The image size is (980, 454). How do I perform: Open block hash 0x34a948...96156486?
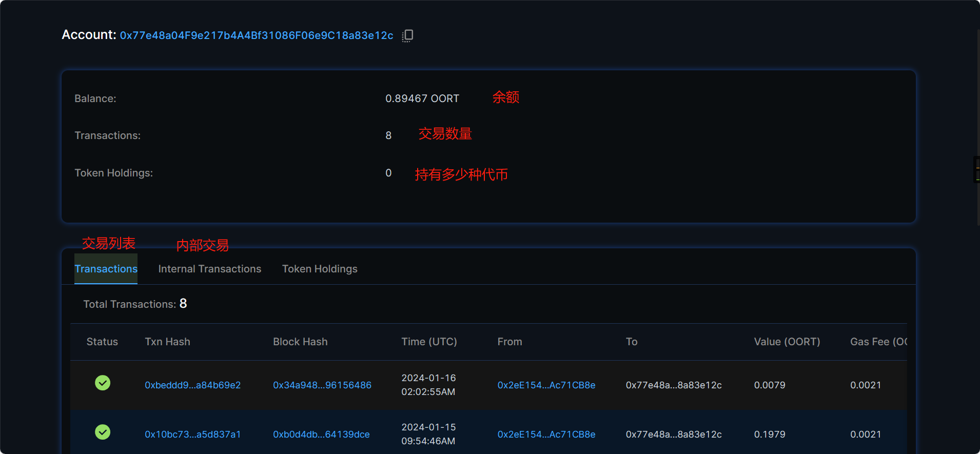(322, 385)
